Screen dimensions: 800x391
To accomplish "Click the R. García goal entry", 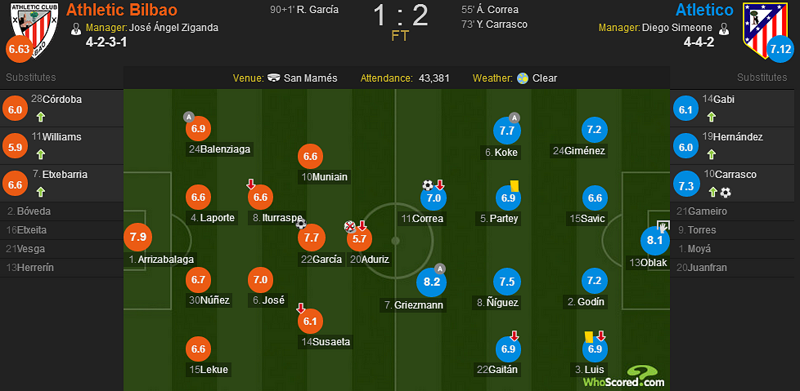I will (x=304, y=9).
